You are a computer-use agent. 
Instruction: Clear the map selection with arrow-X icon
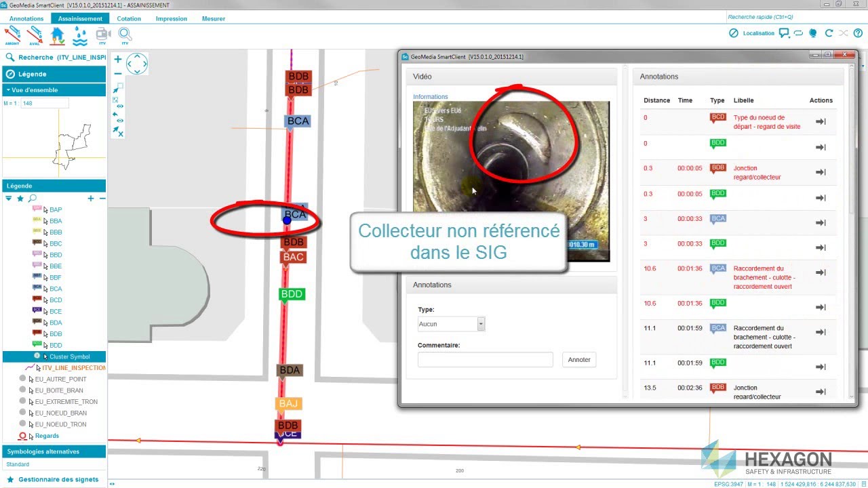click(x=118, y=131)
